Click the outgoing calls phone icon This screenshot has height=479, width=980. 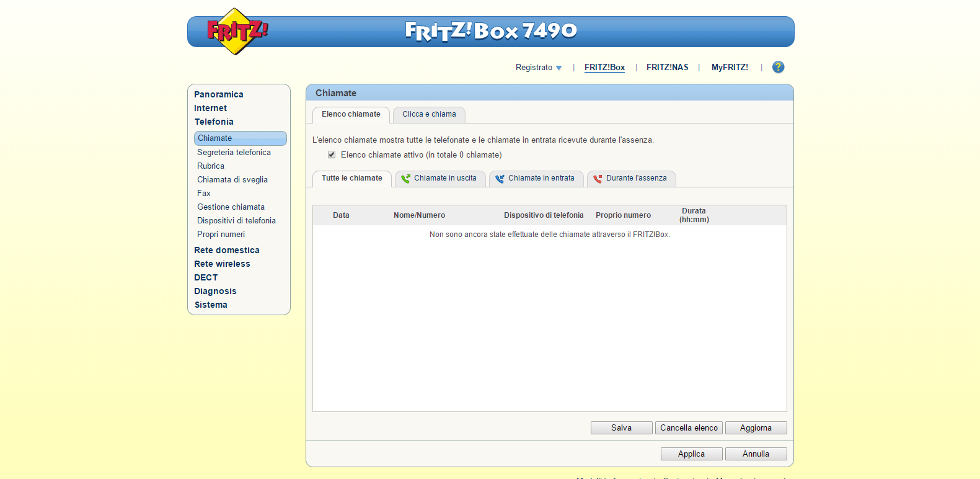(x=405, y=179)
